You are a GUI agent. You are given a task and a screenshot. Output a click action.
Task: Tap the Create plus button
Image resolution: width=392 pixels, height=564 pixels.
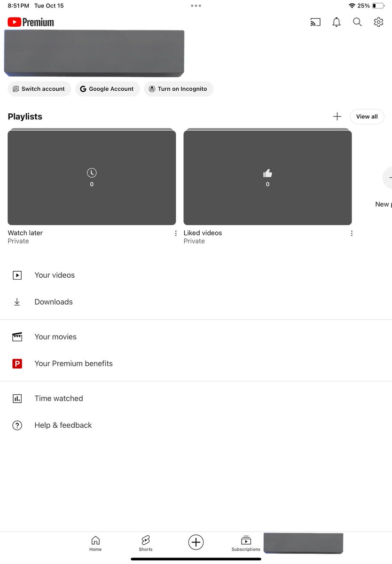196,542
